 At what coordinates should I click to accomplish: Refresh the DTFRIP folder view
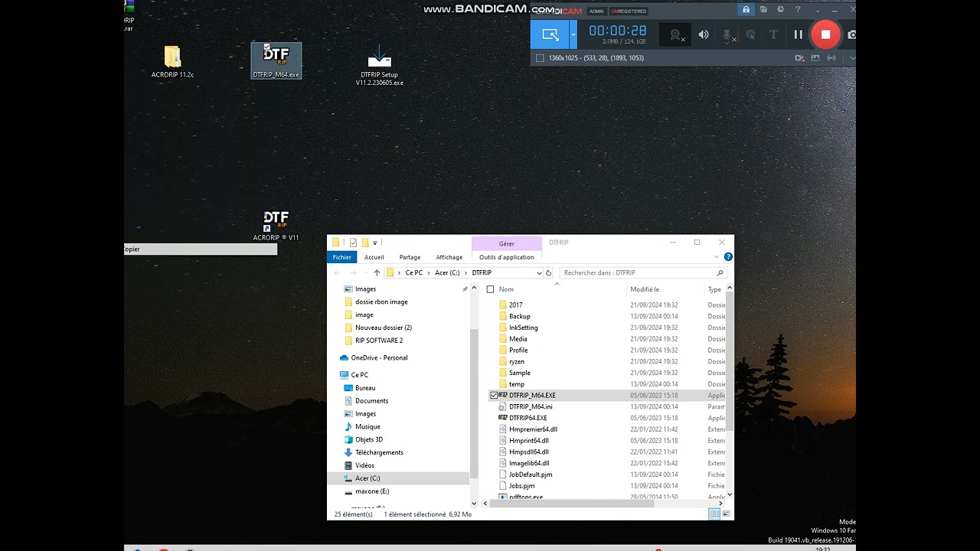click(x=548, y=272)
